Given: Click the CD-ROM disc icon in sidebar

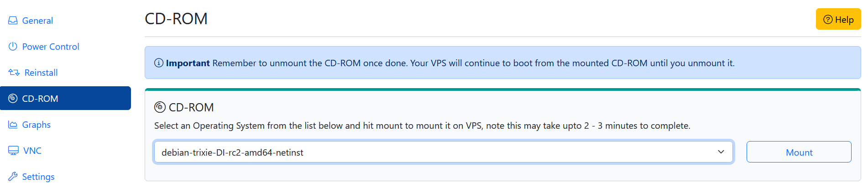Looking at the screenshot, I should click(x=13, y=99).
